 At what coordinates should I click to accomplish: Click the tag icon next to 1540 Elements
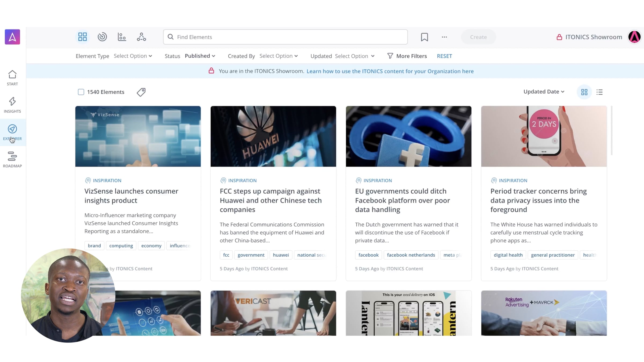pos(141,92)
